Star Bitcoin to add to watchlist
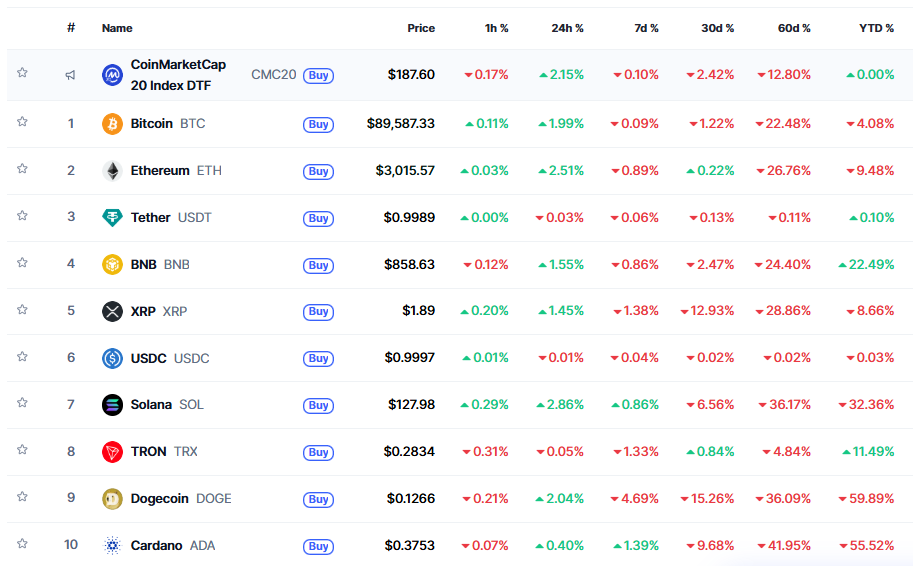The width and height of the screenshot is (913, 566). (x=22, y=122)
